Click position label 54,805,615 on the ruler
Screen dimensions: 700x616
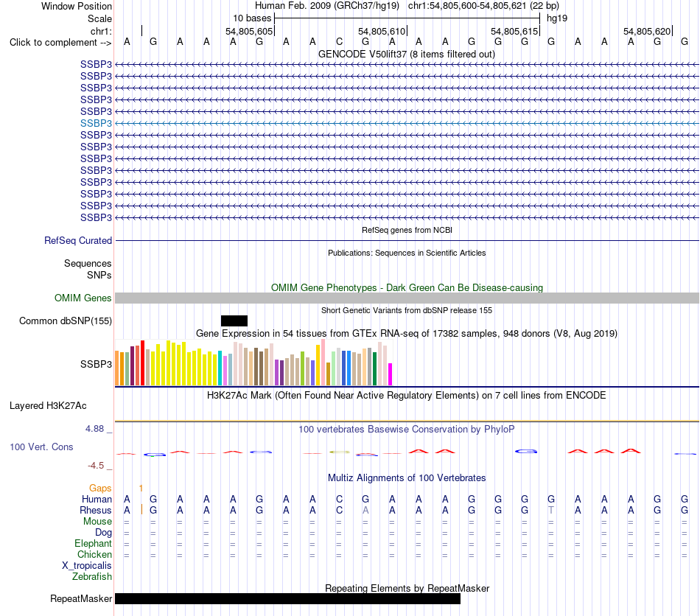click(514, 31)
